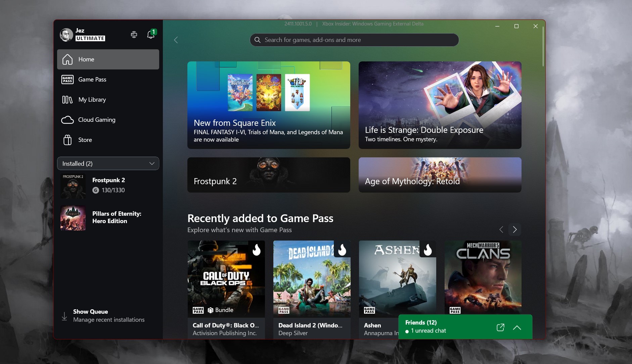Collapse the Friends (12) panel chevron

(x=517, y=327)
